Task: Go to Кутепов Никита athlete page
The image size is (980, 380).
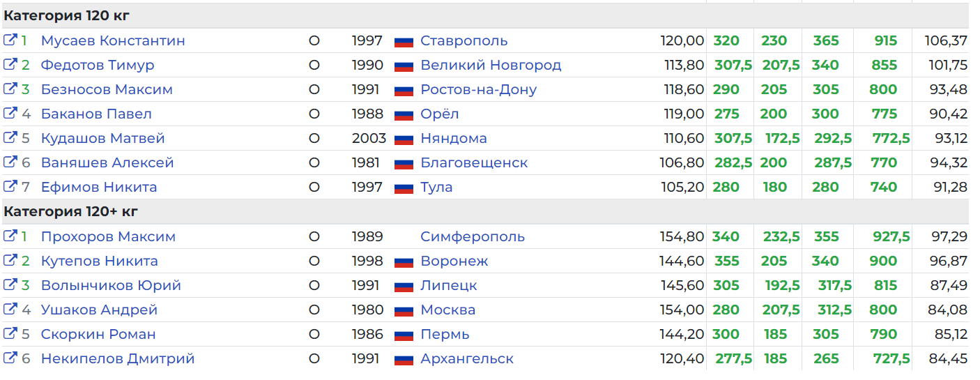Action: click(x=99, y=261)
